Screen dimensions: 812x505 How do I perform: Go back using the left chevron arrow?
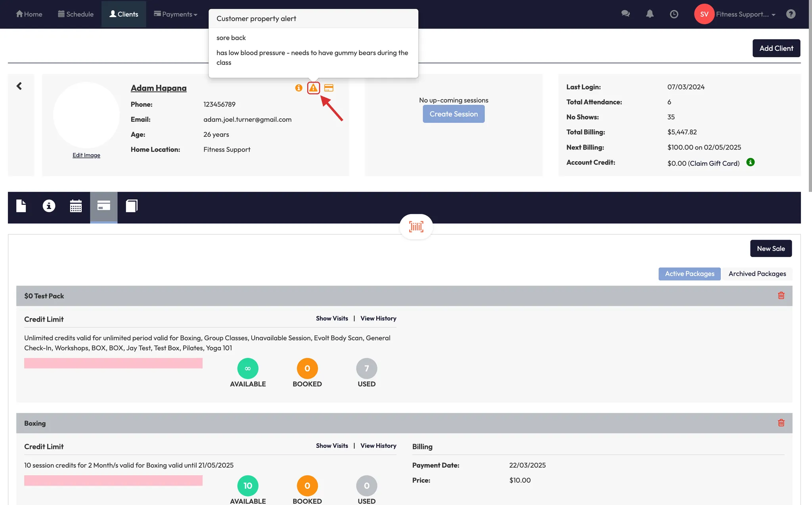[19, 86]
